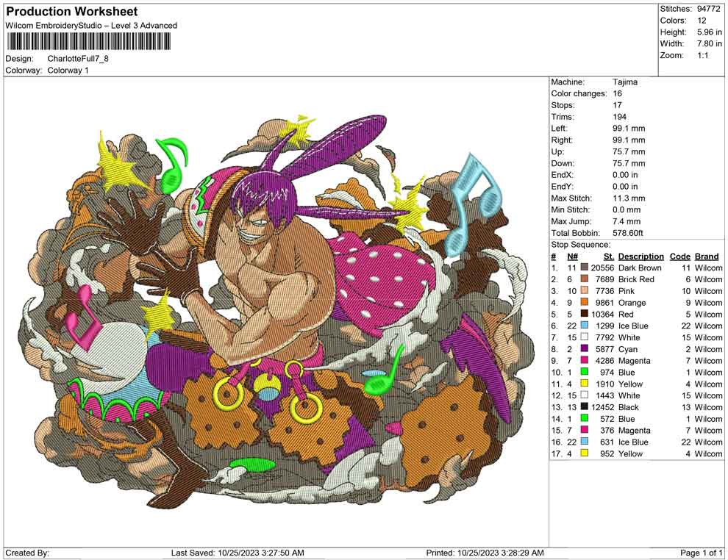Click stitch count '20556' for Dark Brown

pos(602,268)
